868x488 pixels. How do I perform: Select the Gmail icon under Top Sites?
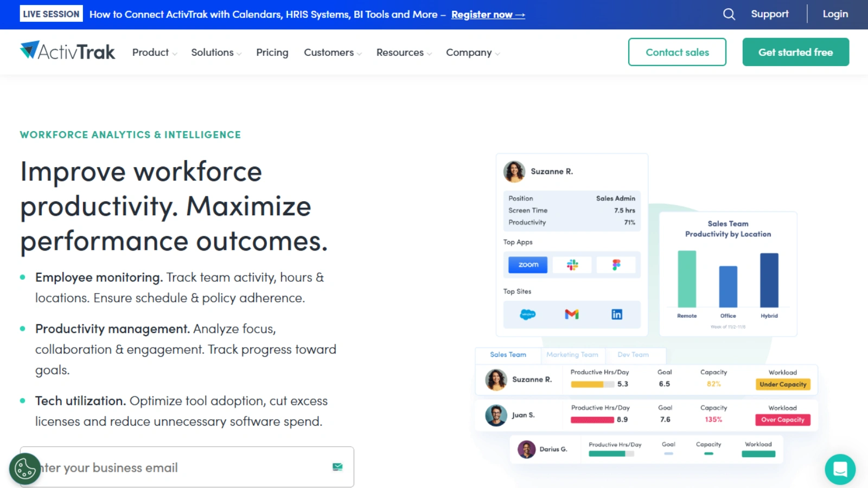(572, 314)
